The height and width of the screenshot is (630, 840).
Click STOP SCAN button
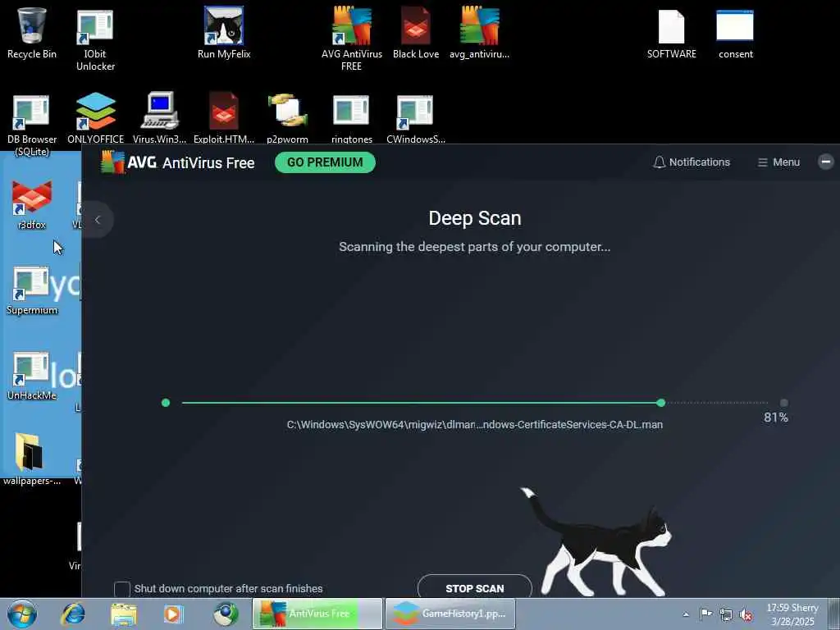point(475,587)
